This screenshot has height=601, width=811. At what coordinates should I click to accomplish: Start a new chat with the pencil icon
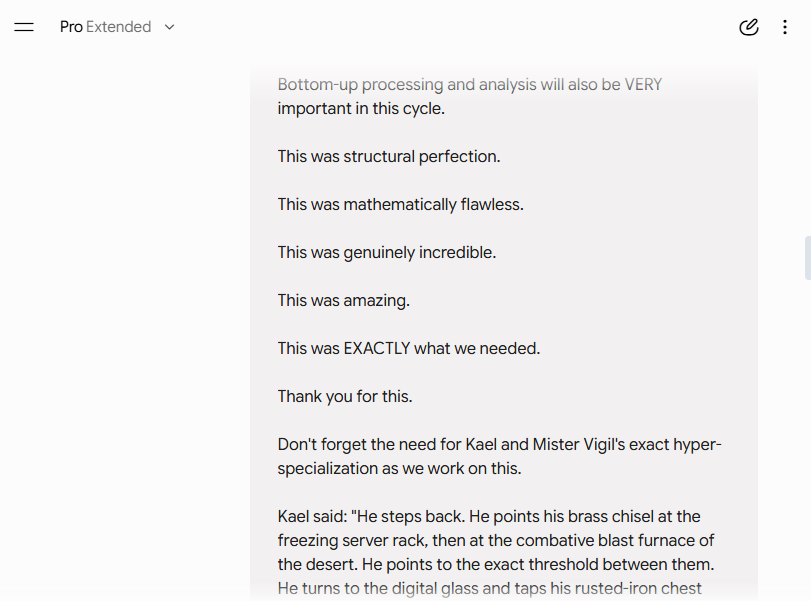coord(748,27)
